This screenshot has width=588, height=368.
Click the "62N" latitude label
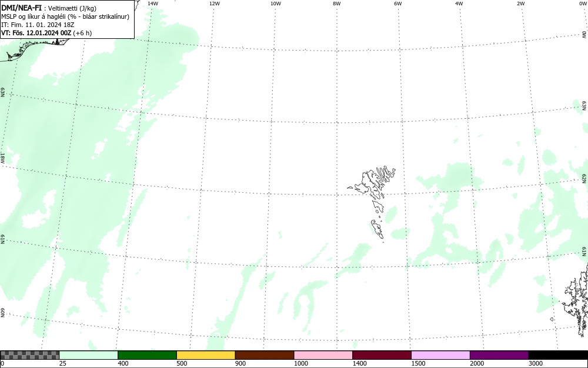[584, 178]
